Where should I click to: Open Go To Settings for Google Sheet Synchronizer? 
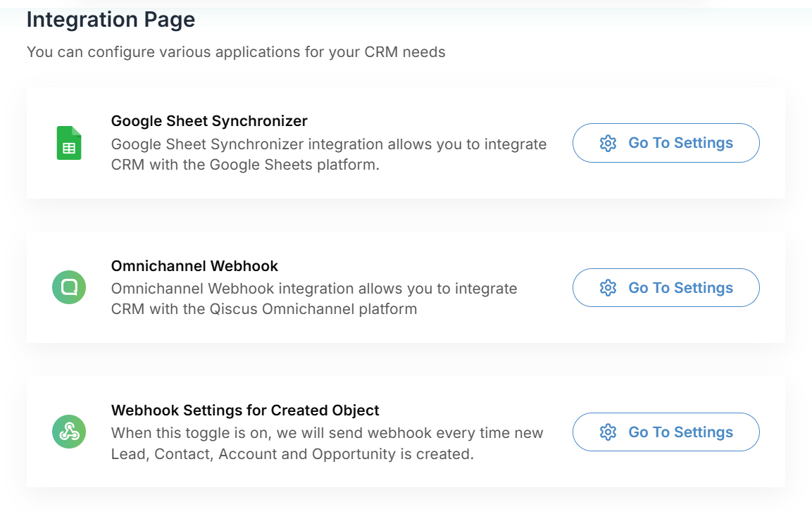pyautogui.click(x=666, y=143)
